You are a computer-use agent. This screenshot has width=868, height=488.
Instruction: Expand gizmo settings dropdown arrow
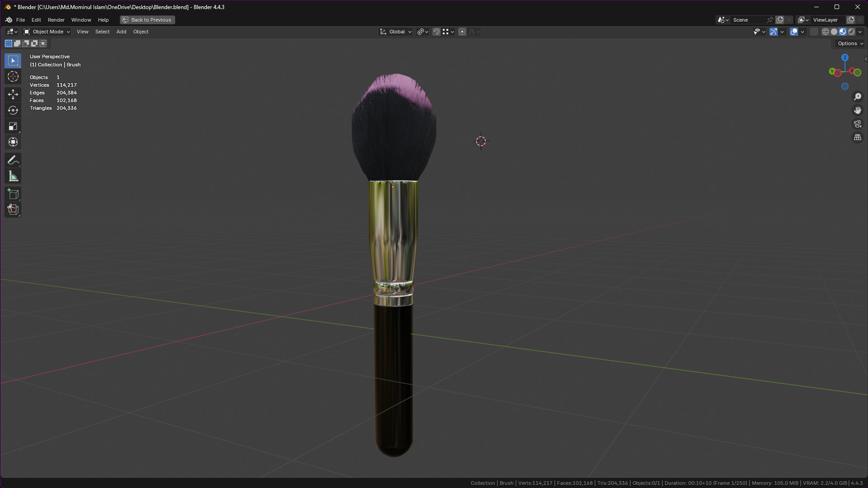[782, 32]
